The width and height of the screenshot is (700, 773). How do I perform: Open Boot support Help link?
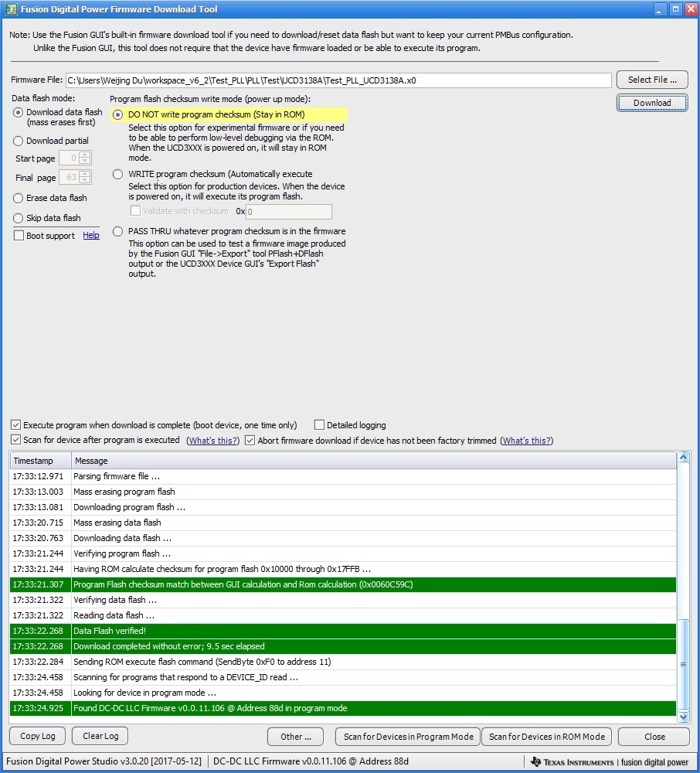point(91,236)
